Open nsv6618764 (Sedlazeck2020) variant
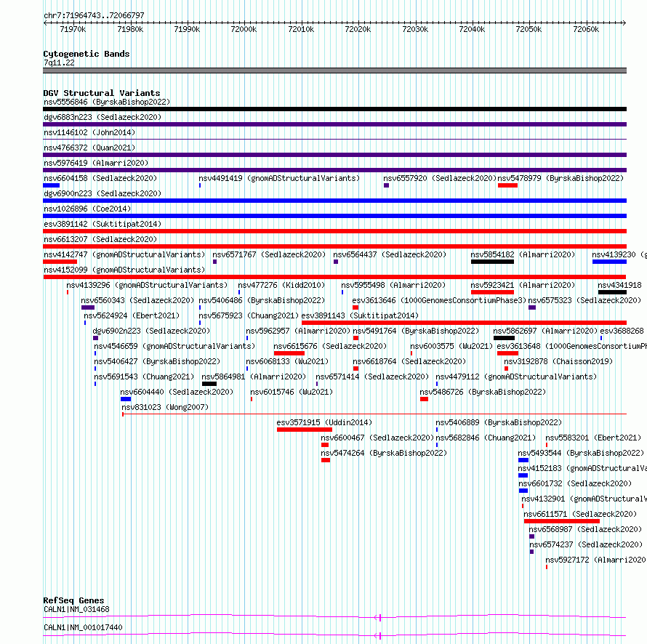Viewport: 647px width, 644px height. pyautogui.click(x=409, y=361)
